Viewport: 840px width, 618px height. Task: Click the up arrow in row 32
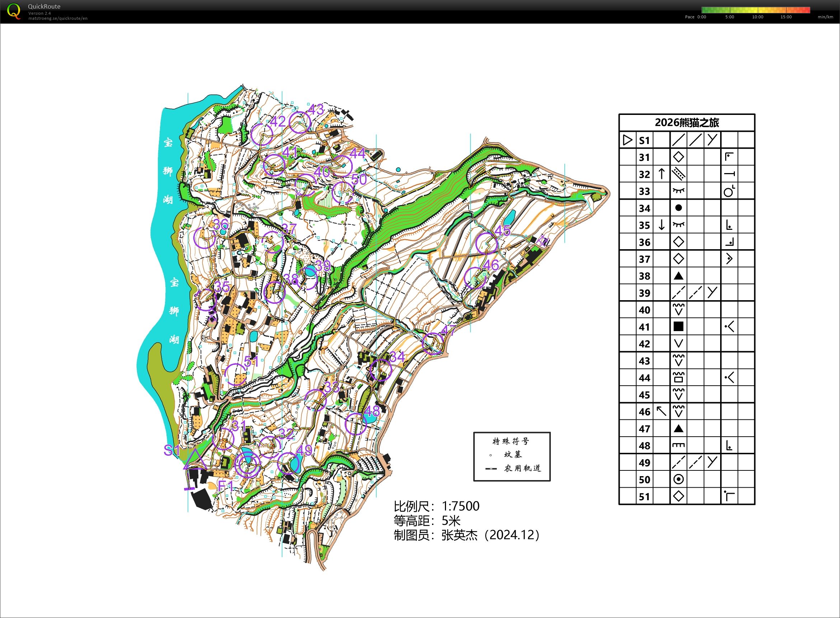(x=661, y=174)
